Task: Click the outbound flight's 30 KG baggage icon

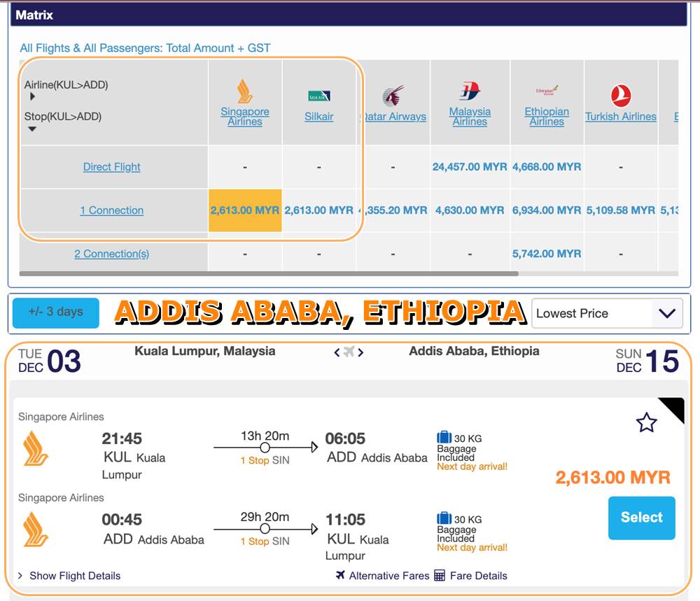Action: [444, 436]
